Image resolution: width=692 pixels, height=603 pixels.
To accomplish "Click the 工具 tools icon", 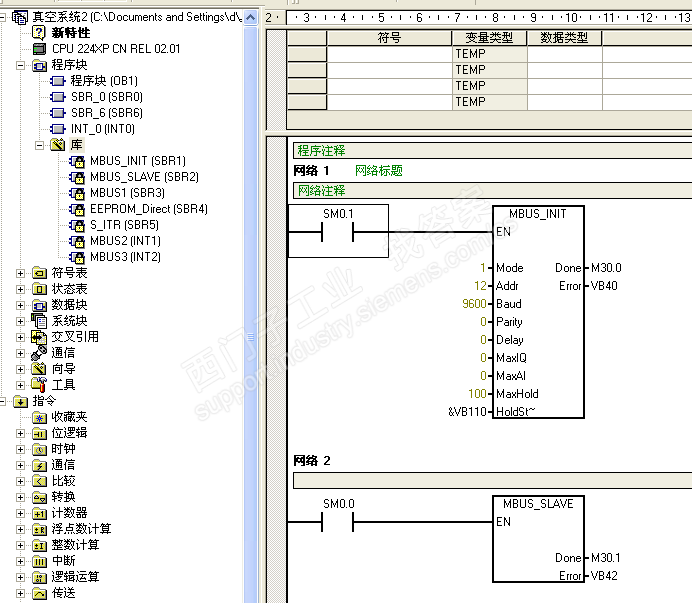I will point(39,385).
